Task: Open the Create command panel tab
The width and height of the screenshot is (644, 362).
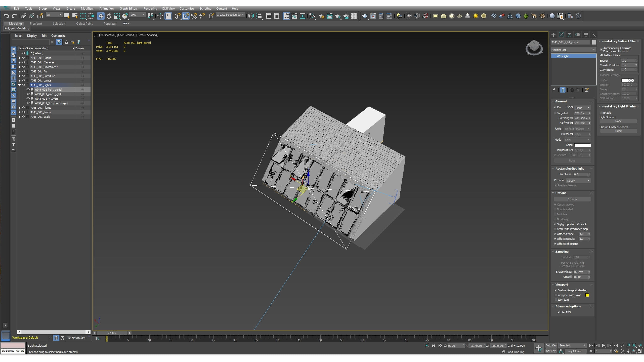Action: point(553,35)
